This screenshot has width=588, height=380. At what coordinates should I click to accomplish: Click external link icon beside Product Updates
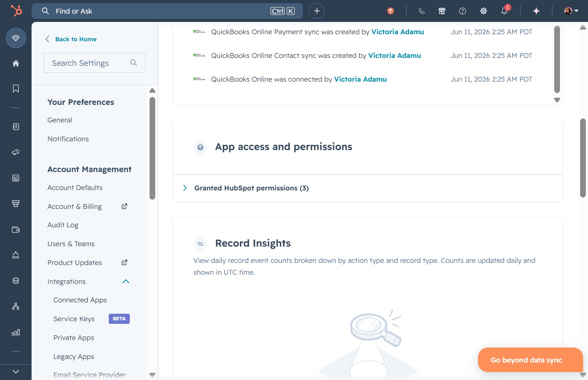tap(125, 262)
